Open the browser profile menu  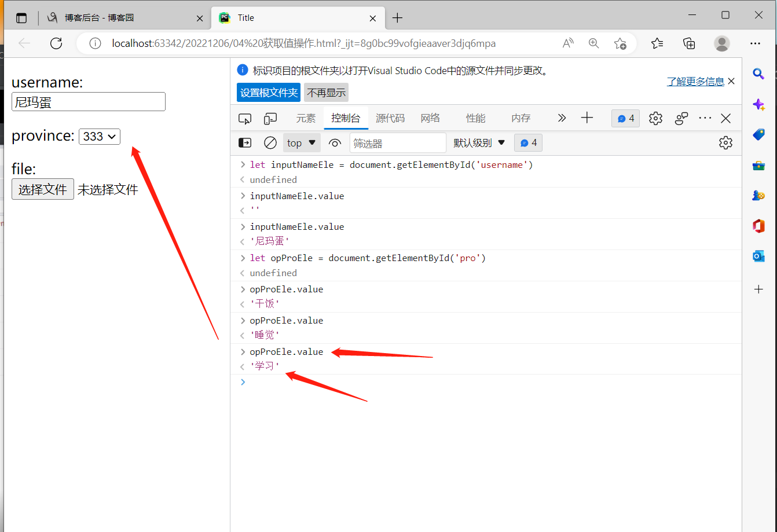(x=722, y=43)
